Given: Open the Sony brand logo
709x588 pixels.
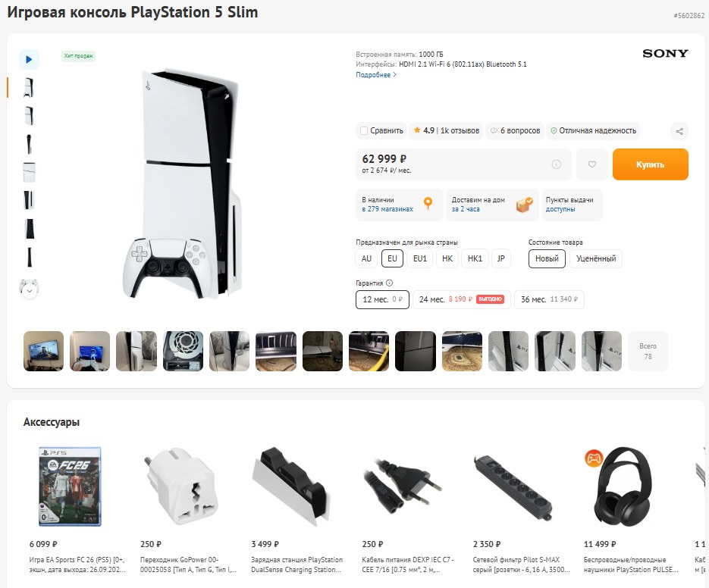Looking at the screenshot, I should 665,53.
